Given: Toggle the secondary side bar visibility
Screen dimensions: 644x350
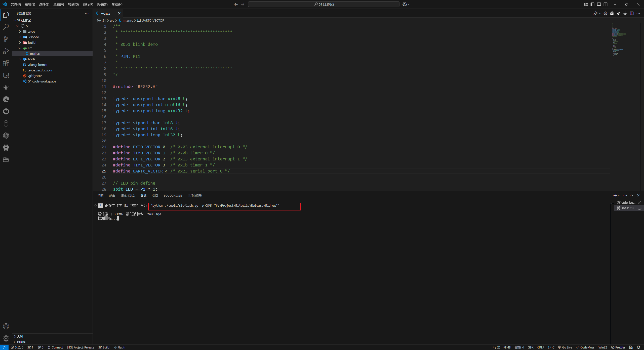Looking at the screenshot, I should pyautogui.click(x=606, y=4).
